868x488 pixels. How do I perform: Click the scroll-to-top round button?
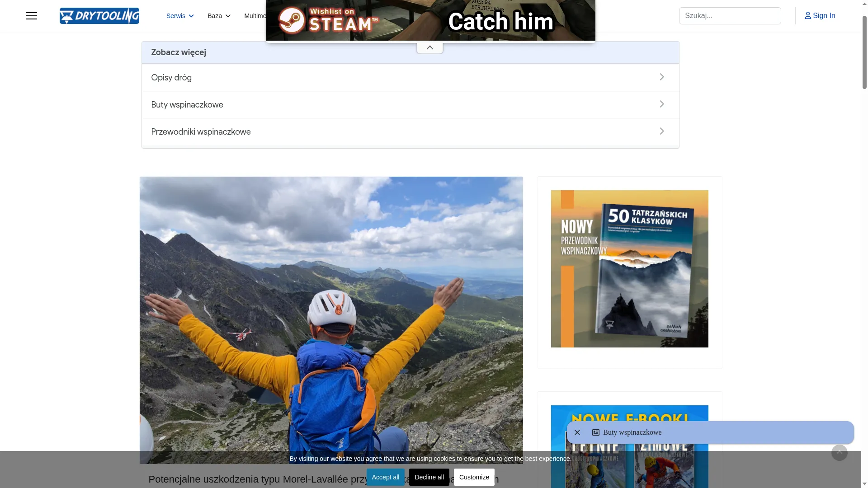(839, 453)
